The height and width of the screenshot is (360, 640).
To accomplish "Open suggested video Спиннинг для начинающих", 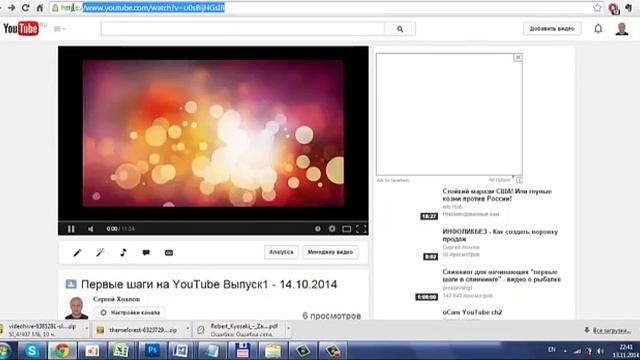I will [502, 276].
